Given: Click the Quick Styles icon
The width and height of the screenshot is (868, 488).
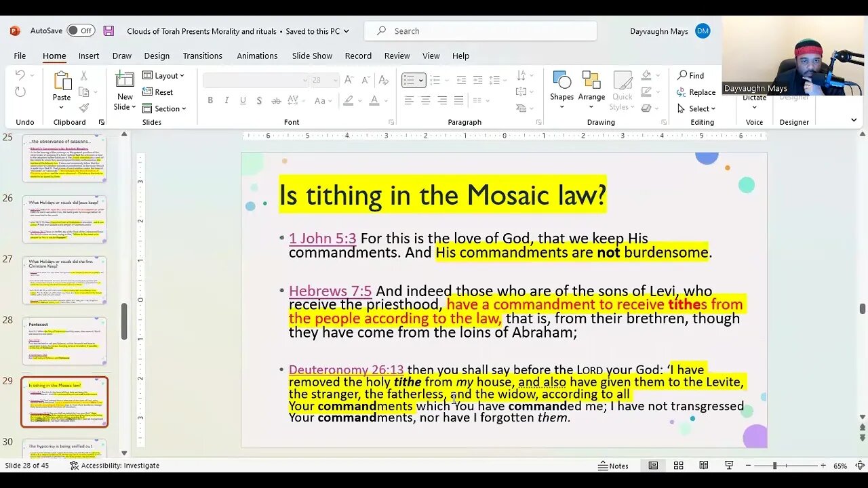Looking at the screenshot, I should pyautogui.click(x=622, y=81).
